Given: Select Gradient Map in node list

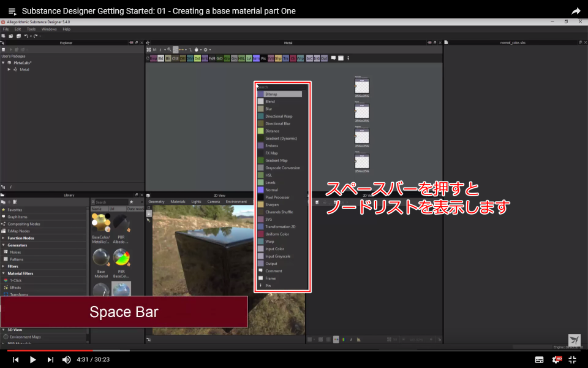Looking at the screenshot, I should point(279,160).
